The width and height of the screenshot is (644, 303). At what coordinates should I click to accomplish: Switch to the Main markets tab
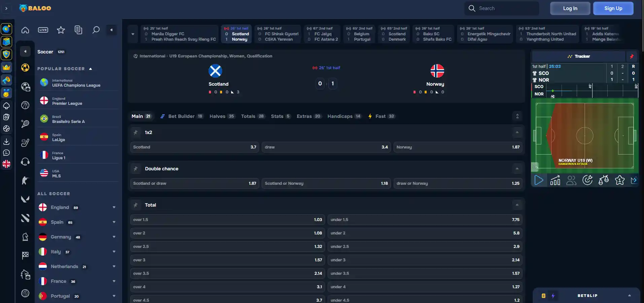pos(141,116)
